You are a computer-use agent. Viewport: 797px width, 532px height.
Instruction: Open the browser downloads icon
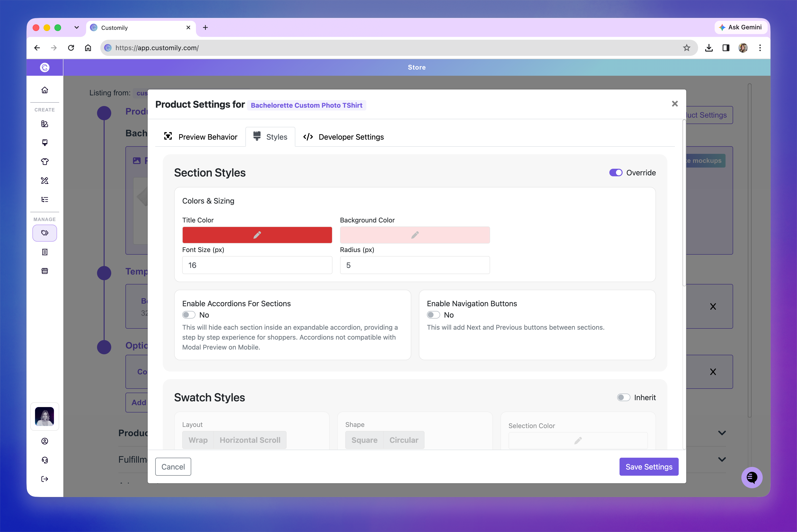709,48
